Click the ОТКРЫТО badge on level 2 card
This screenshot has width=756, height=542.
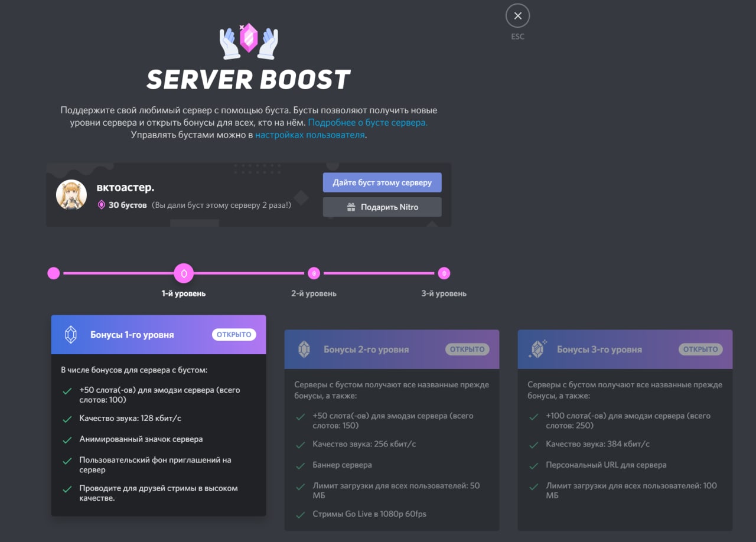click(x=467, y=350)
